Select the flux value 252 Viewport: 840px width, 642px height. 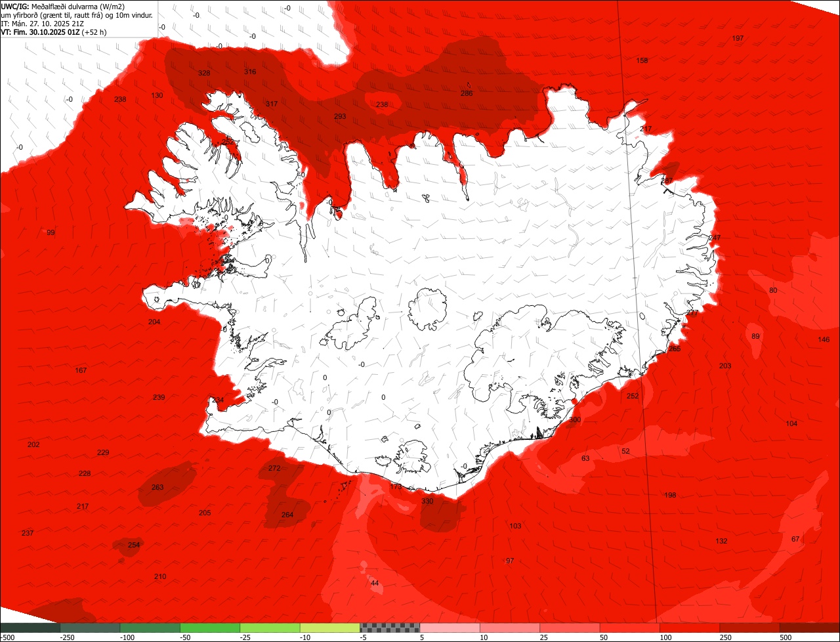pyautogui.click(x=633, y=396)
